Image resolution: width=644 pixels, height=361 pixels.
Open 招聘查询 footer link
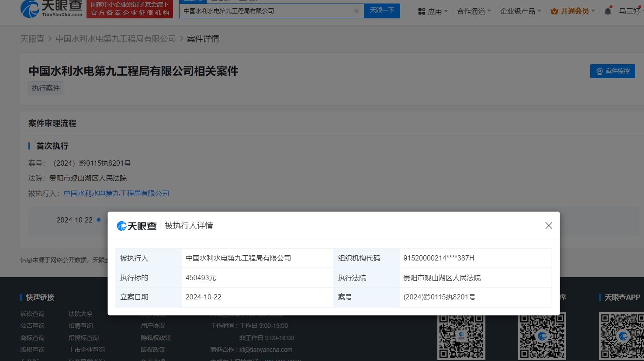[x=80, y=326]
